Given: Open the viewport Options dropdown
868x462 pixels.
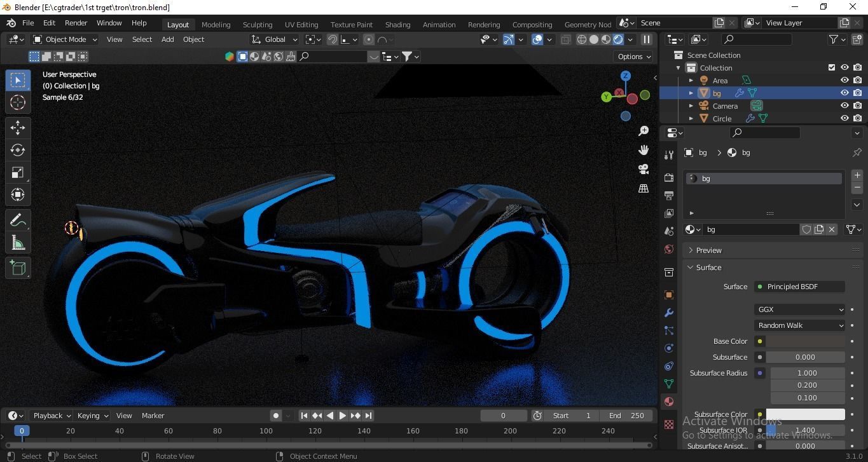Looking at the screenshot, I should (634, 57).
